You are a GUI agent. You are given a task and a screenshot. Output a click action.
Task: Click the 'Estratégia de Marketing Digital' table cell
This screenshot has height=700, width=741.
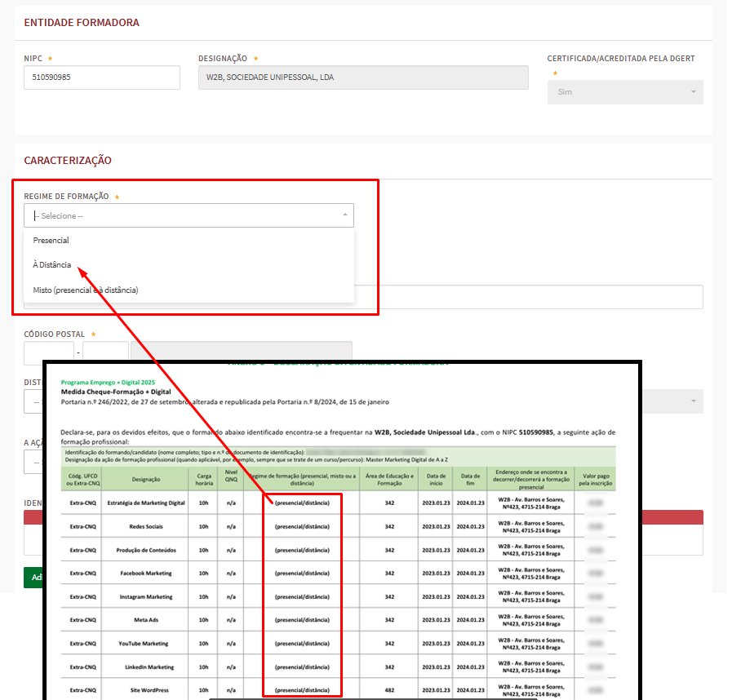146,503
